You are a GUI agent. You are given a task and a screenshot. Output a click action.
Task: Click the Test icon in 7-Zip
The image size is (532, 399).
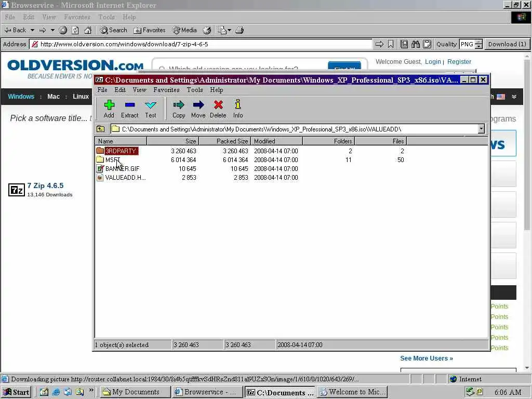click(150, 105)
